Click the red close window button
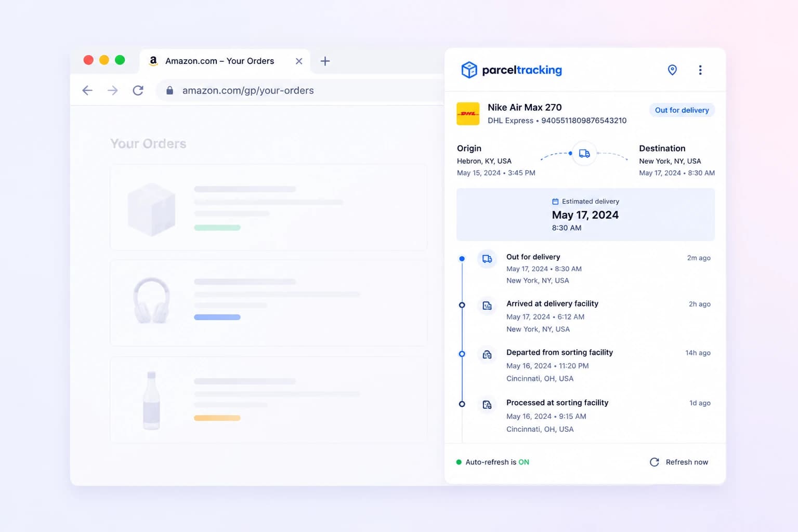This screenshot has height=532, width=798. (x=88, y=60)
